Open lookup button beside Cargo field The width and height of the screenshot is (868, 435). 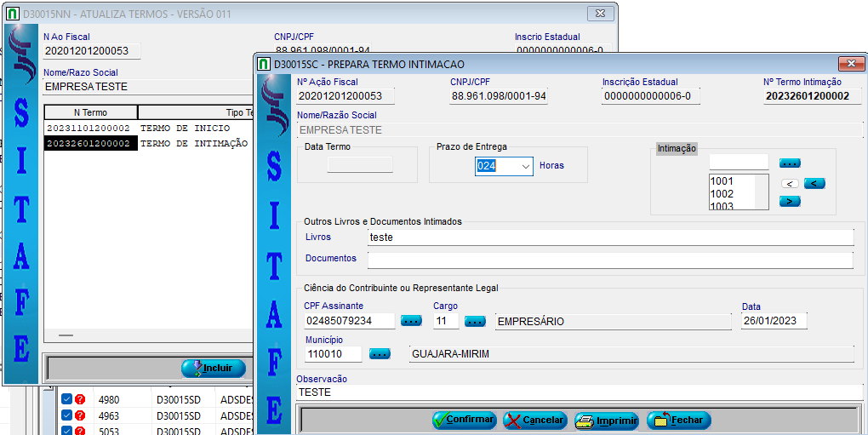pyautogui.click(x=475, y=321)
